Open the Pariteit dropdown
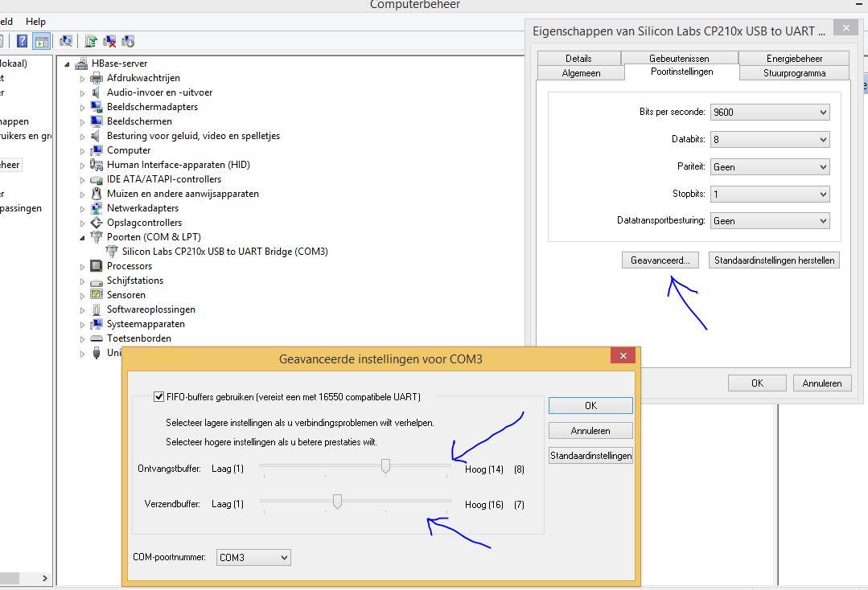Screen dimensions: 868x590 (770, 167)
